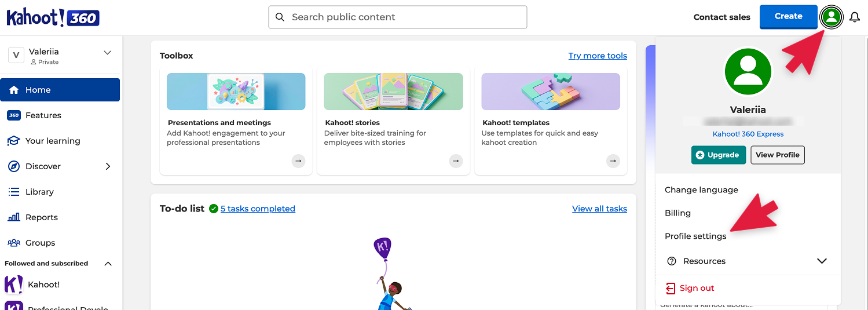868x310 pixels.
Task: Open the profile avatar menu icon
Action: click(x=832, y=17)
